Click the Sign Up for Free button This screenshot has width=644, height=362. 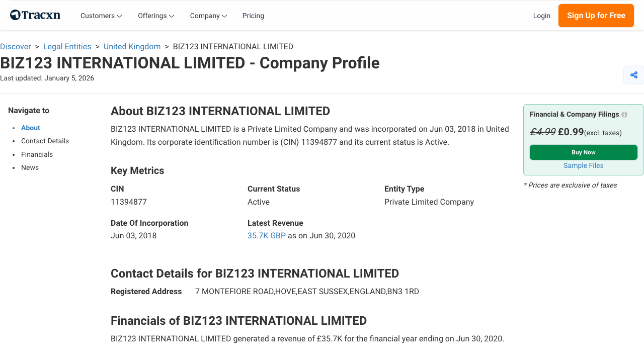point(596,16)
